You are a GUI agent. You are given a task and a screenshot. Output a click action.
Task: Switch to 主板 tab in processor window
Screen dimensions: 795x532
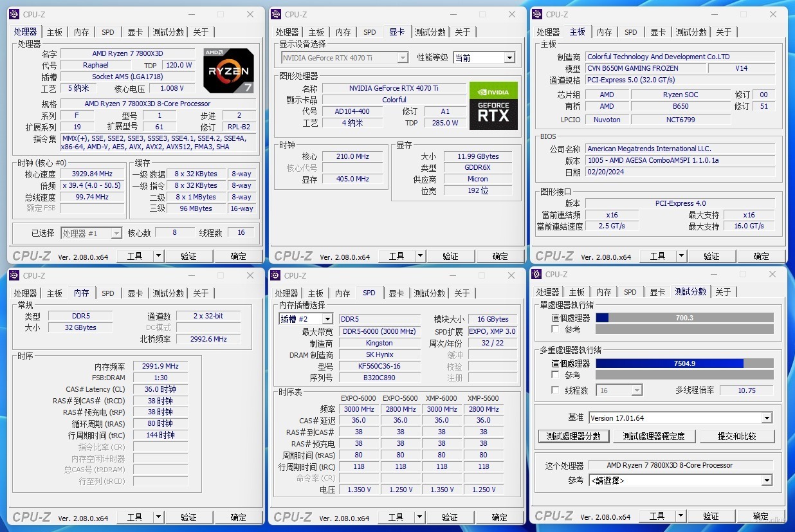pos(55,32)
